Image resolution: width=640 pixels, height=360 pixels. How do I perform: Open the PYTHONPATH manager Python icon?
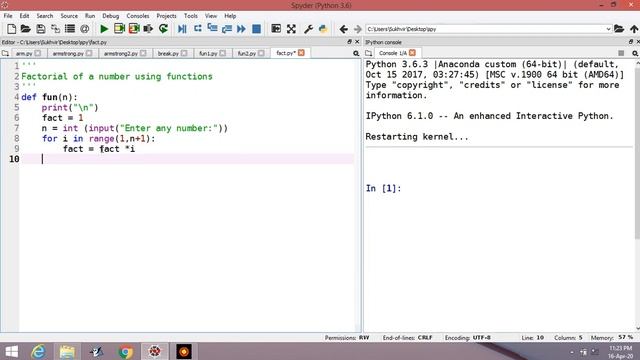coord(323,29)
